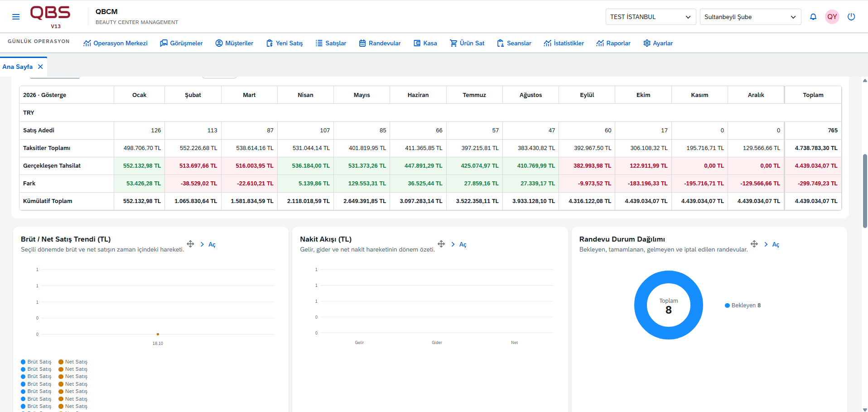Click Aç link on Randevu Durum Dağılımı
The image size is (868, 412).
tap(776, 244)
